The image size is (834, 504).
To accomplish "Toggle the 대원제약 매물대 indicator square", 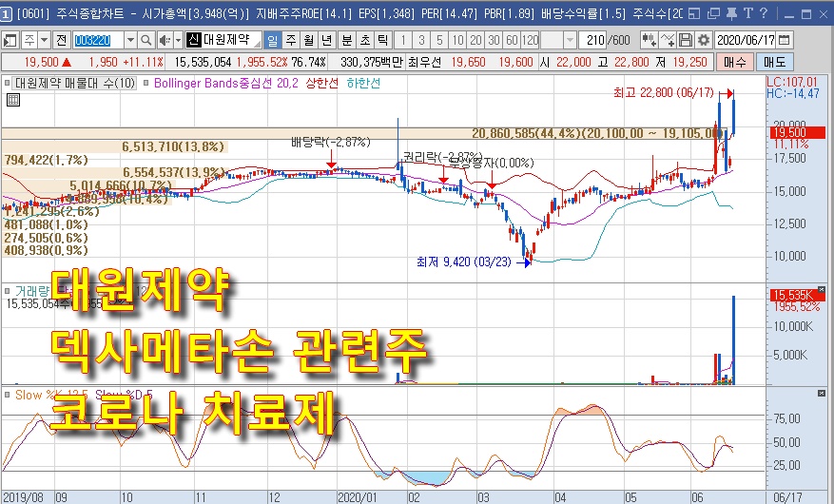I will [7, 83].
